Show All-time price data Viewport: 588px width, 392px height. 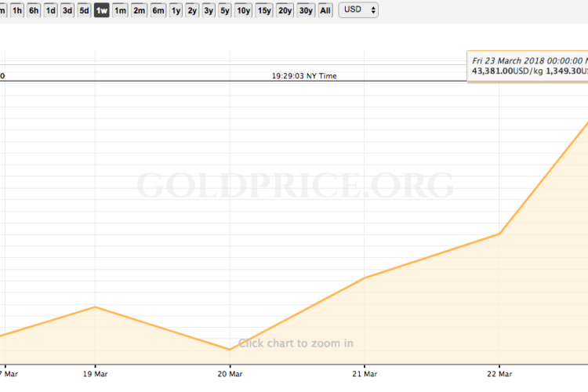click(x=325, y=10)
